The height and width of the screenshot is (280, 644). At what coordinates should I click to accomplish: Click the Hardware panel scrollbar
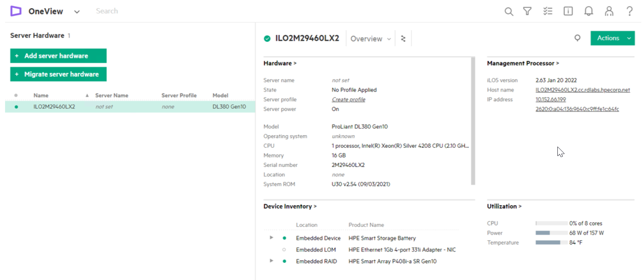473,121
